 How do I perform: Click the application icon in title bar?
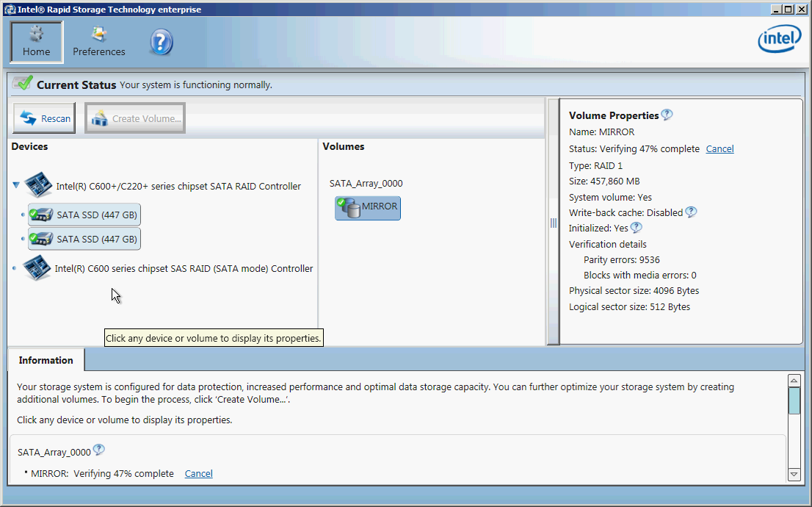(10, 10)
